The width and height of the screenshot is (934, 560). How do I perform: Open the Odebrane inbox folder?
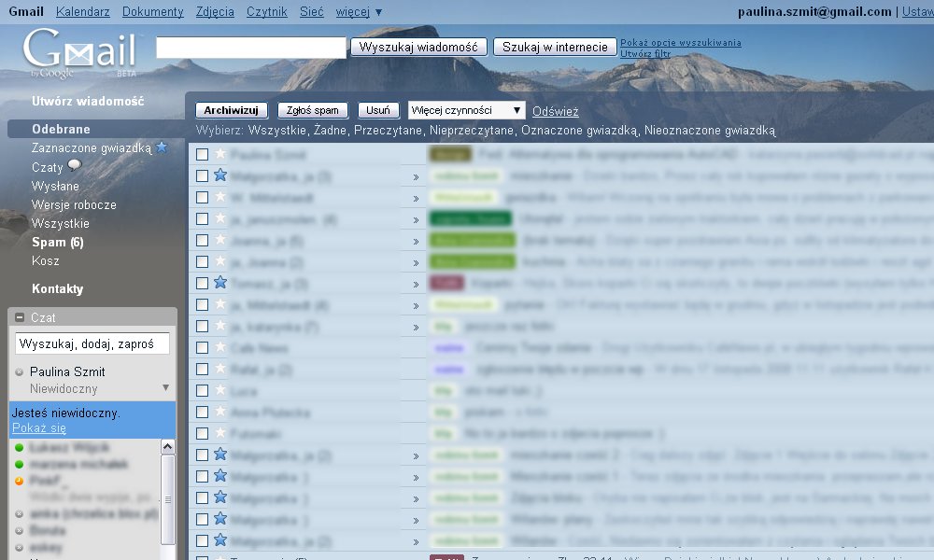pyautogui.click(x=62, y=129)
